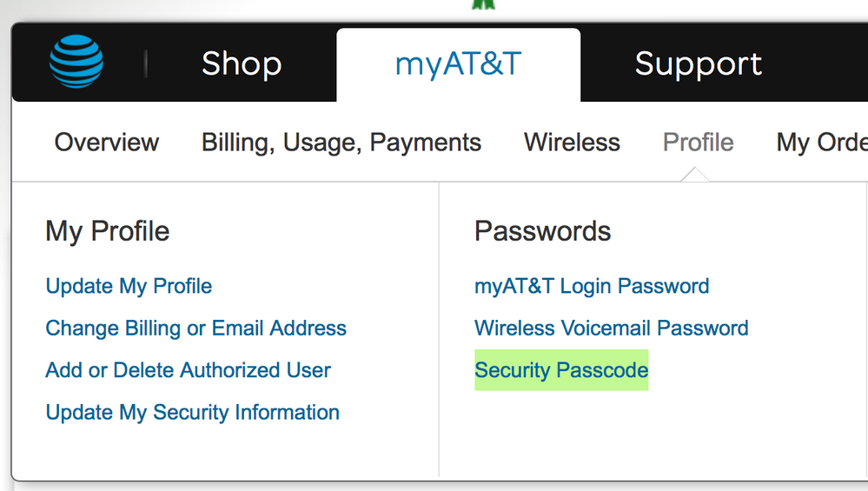The height and width of the screenshot is (491, 868).
Task: Open the Wireless menu item
Action: click(x=572, y=143)
